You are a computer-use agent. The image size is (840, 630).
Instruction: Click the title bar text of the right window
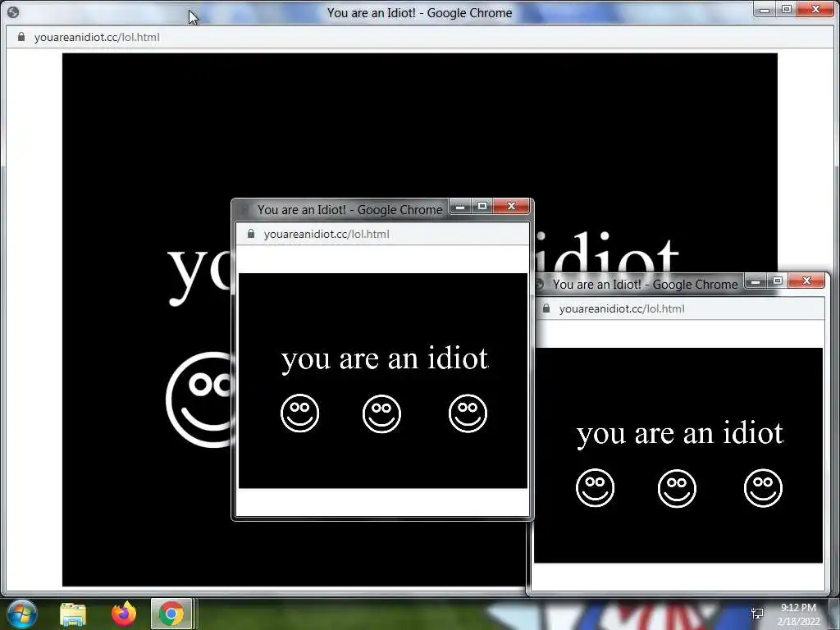tap(645, 284)
